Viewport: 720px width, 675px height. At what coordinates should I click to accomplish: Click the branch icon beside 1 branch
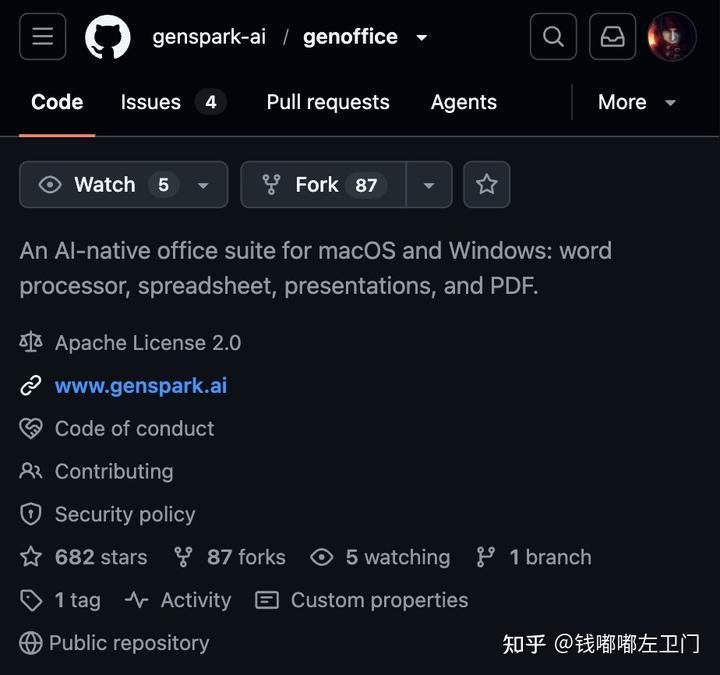pyautogui.click(x=485, y=557)
